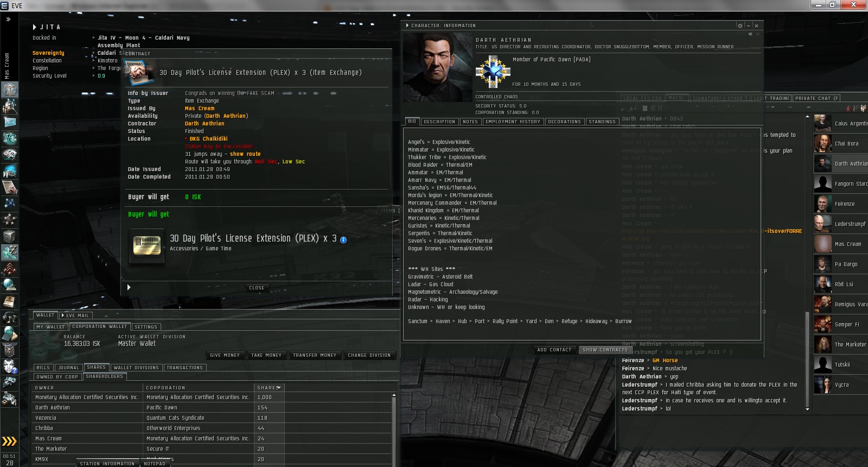Select the second chat message view mode

coord(653,109)
